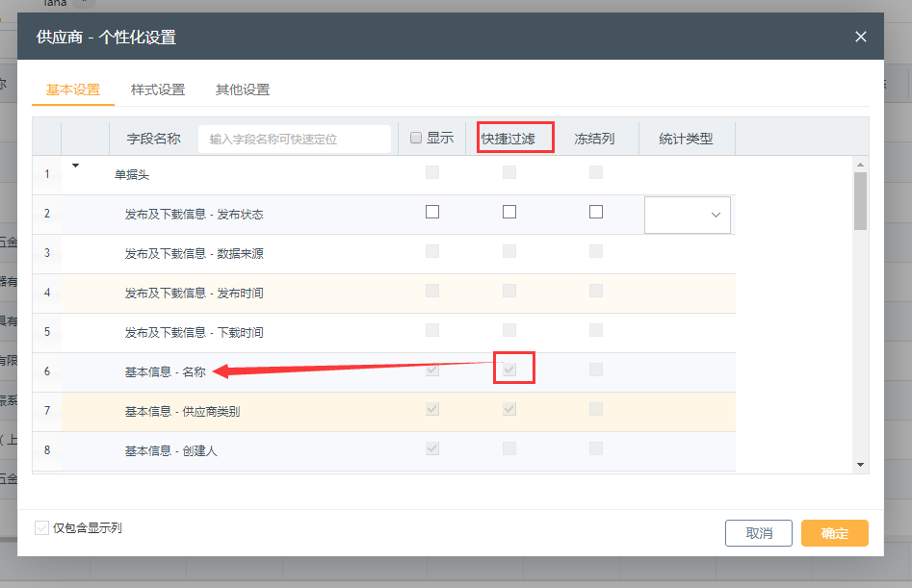The width and height of the screenshot is (912, 588).
Task: Click the scrollbar up arrow
Action: (860, 165)
